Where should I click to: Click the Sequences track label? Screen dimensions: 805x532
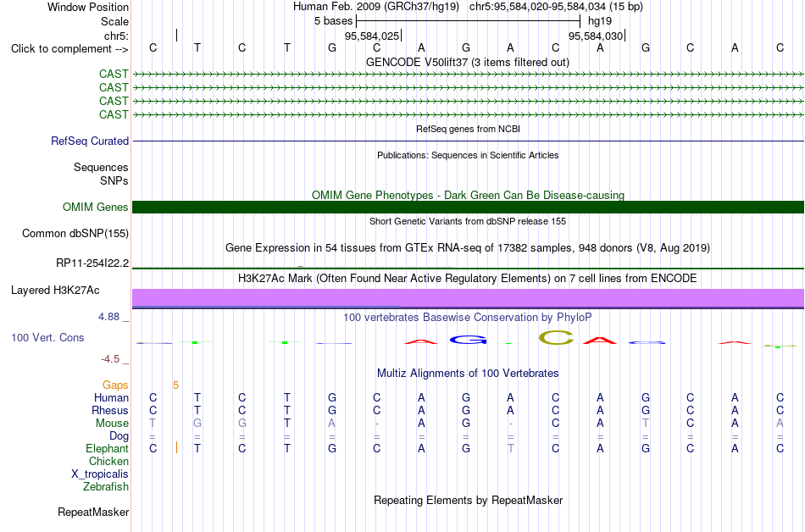(x=101, y=167)
